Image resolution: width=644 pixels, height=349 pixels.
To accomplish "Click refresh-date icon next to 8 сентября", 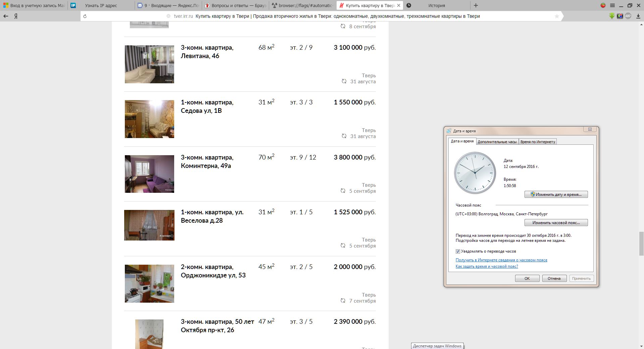I will (343, 26).
